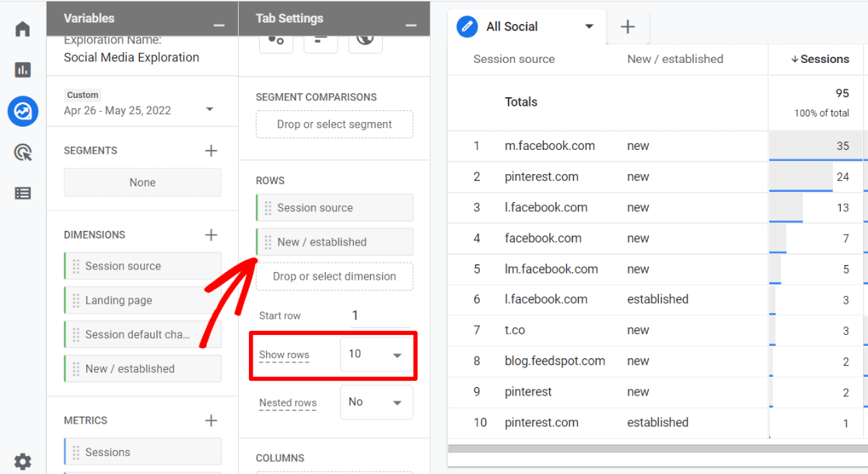868x474 pixels.
Task: Expand the Nested rows dropdown
Action: pyautogui.click(x=376, y=403)
